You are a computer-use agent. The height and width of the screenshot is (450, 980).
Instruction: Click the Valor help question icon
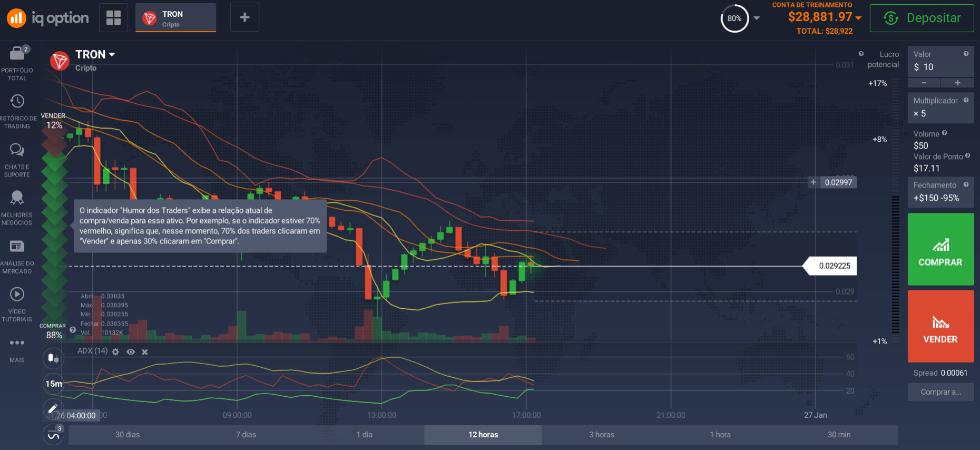[x=966, y=54]
